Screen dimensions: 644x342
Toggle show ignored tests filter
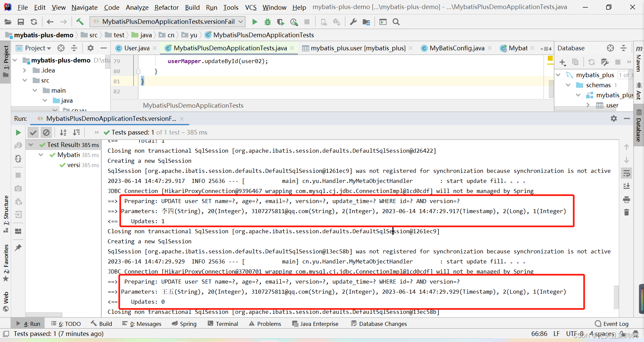click(46, 133)
